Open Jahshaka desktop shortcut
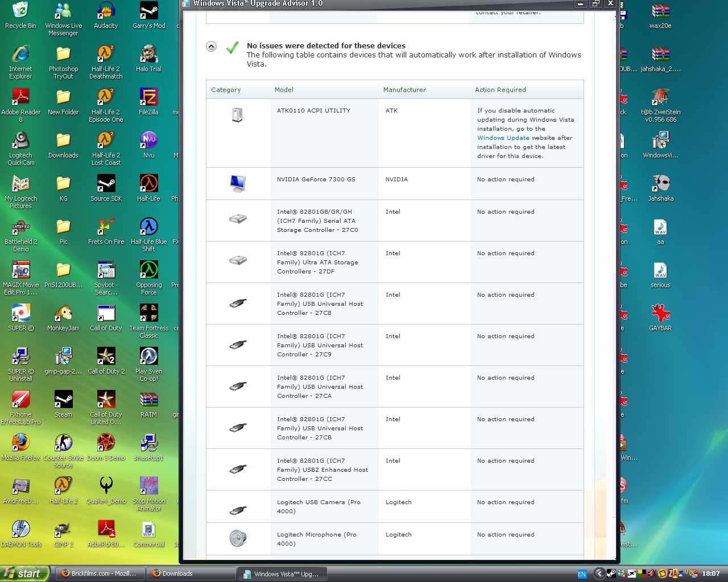Image resolution: width=728 pixels, height=582 pixels. coord(660,189)
